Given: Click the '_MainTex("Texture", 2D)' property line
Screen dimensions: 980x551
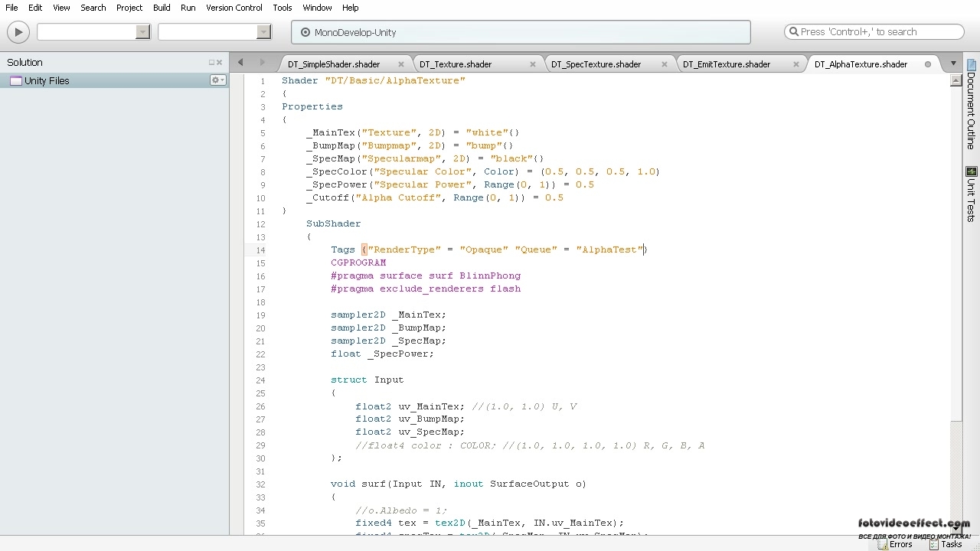Looking at the screenshot, I should pos(413,132).
